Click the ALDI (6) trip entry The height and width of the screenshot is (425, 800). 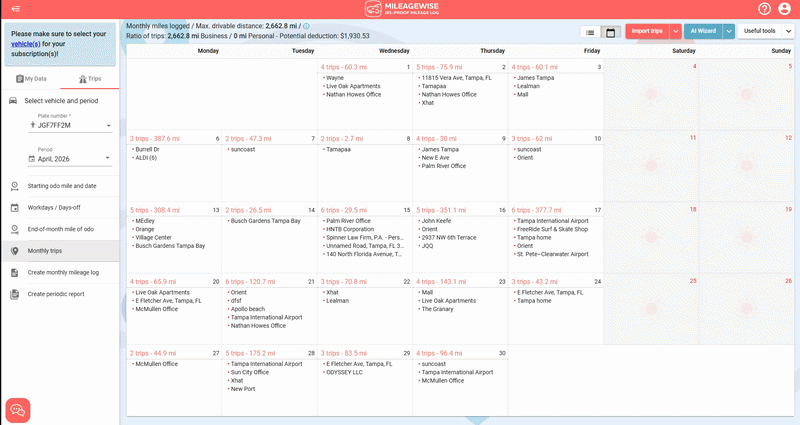(x=146, y=158)
